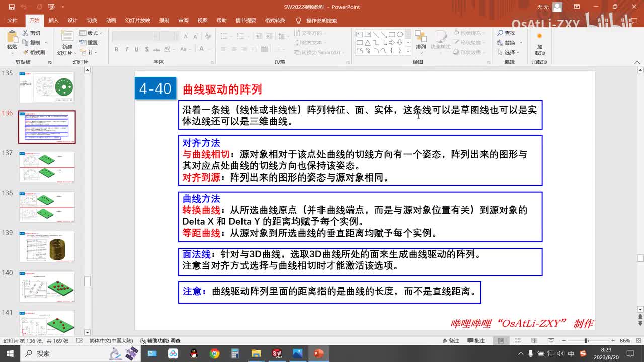Click the Format Painter (格式刷) button
644x362 pixels.
34,52
